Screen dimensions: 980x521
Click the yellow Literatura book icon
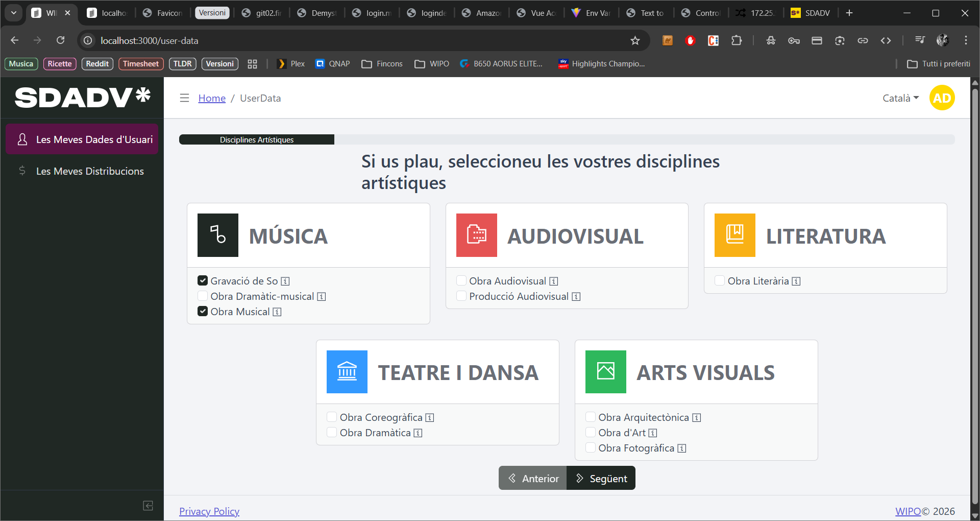click(x=735, y=235)
